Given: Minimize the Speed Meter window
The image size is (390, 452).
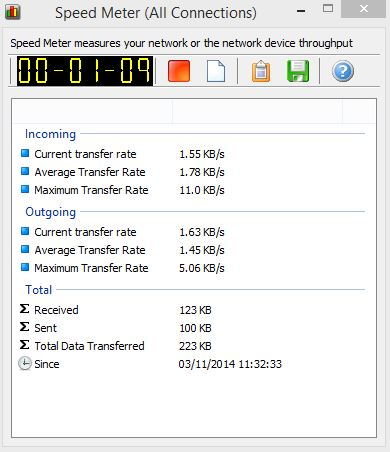Looking at the screenshot, I should click(x=301, y=11).
